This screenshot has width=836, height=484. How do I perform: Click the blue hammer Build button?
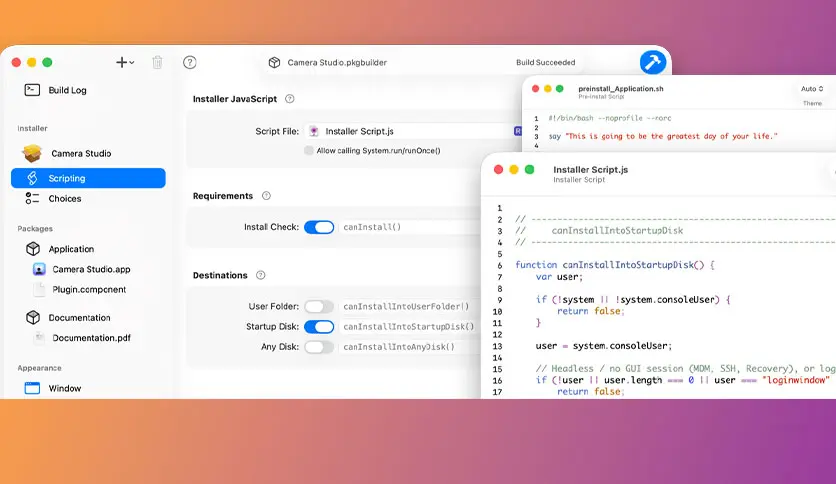click(653, 62)
